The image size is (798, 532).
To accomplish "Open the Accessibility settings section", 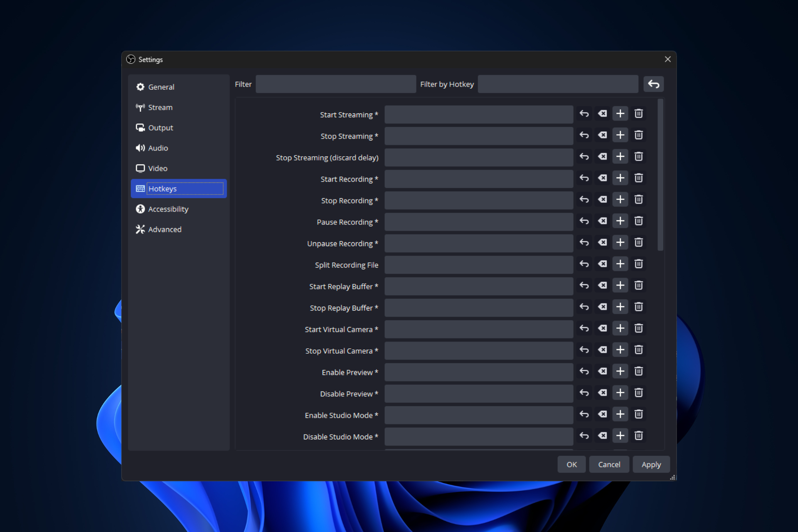I will [179, 209].
